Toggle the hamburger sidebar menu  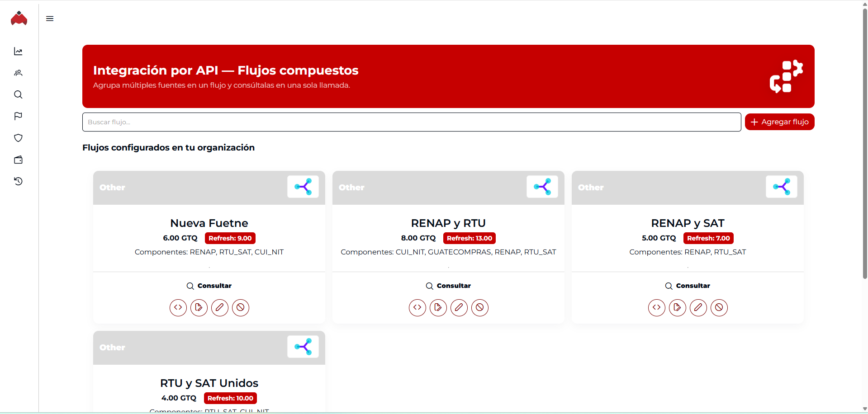pos(50,19)
